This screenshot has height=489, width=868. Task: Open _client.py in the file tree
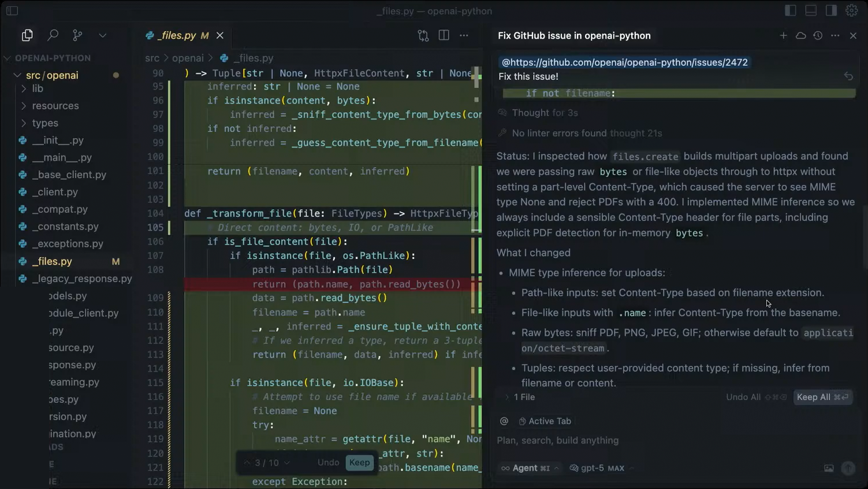tap(55, 192)
